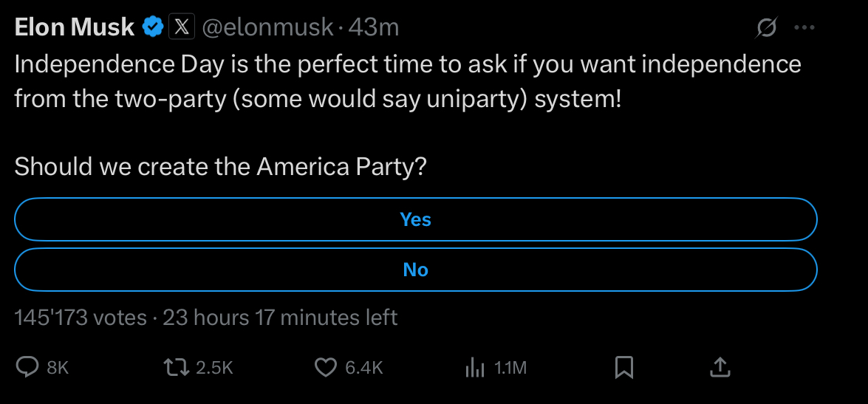Image resolution: width=868 pixels, height=404 pixels.
Task: Click the "Should we create the America Party?" text
Action: 220,167
